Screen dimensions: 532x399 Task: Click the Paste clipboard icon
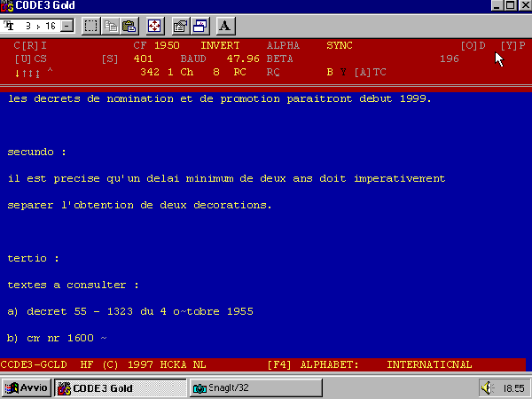(129, 26)
